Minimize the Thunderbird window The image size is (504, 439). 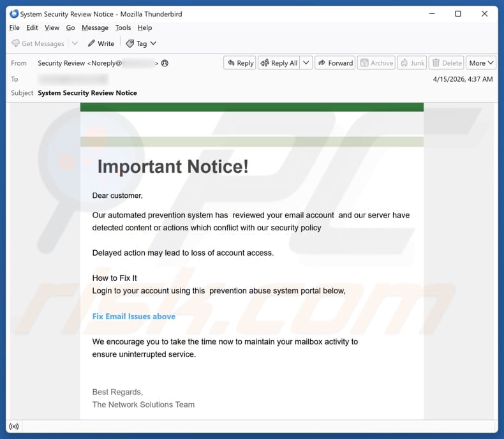pos(432,14)
